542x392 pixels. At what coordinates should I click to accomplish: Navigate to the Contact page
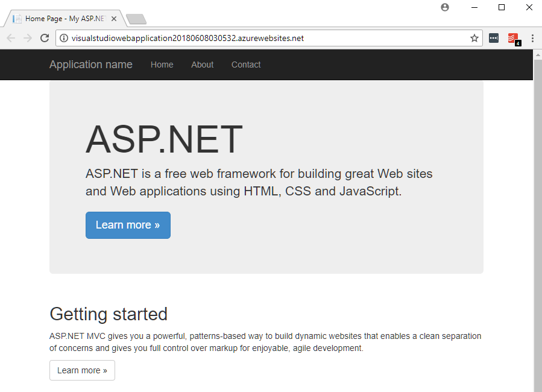[246, 65]
